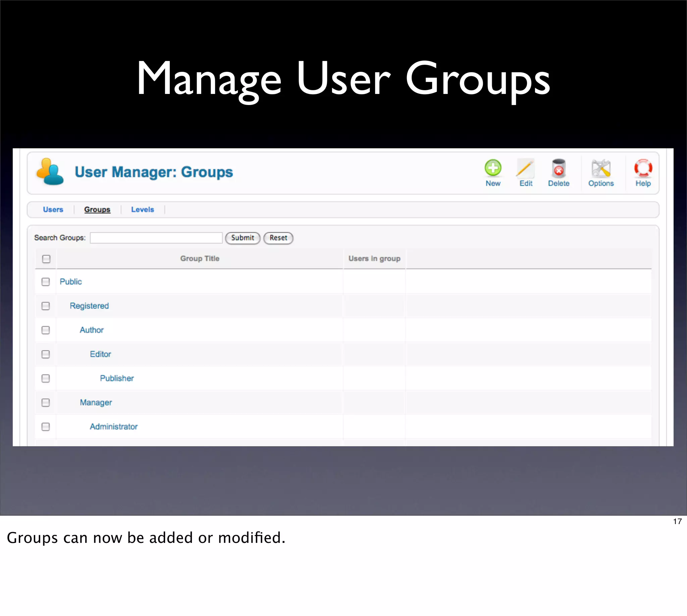Switch to the Users tab
The width and height of the screenshot is (687, 616).
53,209
